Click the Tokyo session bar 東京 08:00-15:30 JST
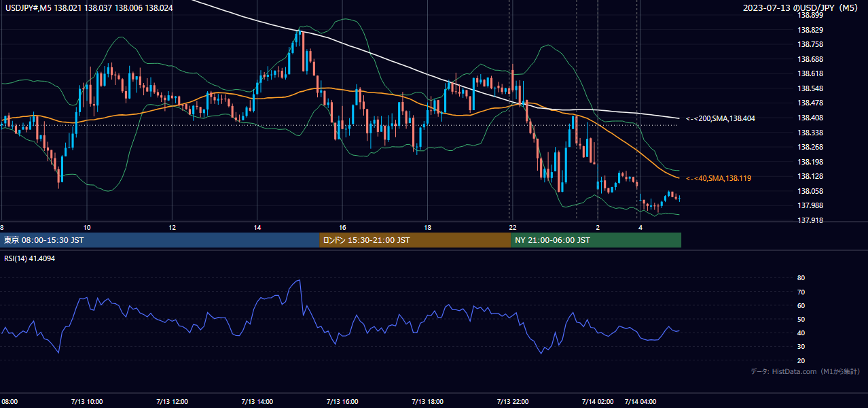 click(x=160, y=240)
